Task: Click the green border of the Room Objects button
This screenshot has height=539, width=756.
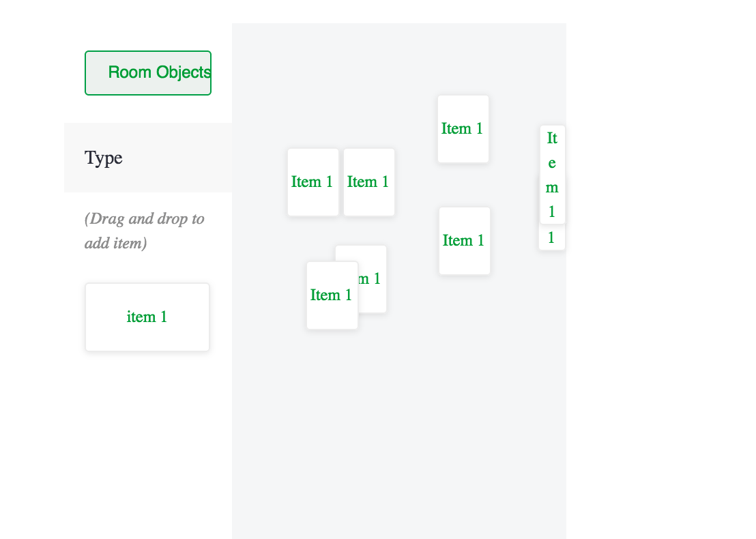Action: 147,53
